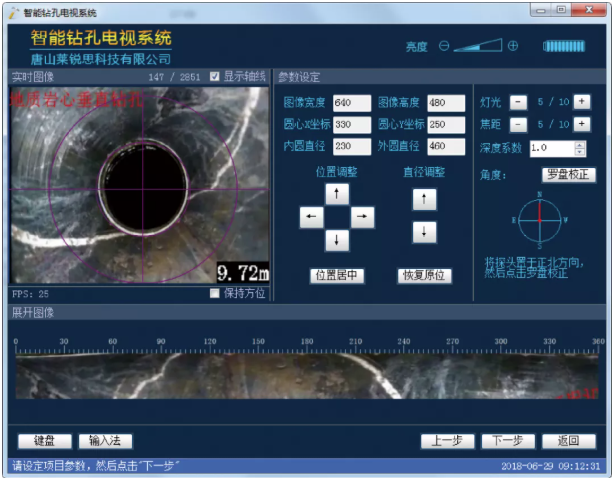Reduce 灯光 level with minus button
The image size is (614, 483).
[x=517, y=102]
